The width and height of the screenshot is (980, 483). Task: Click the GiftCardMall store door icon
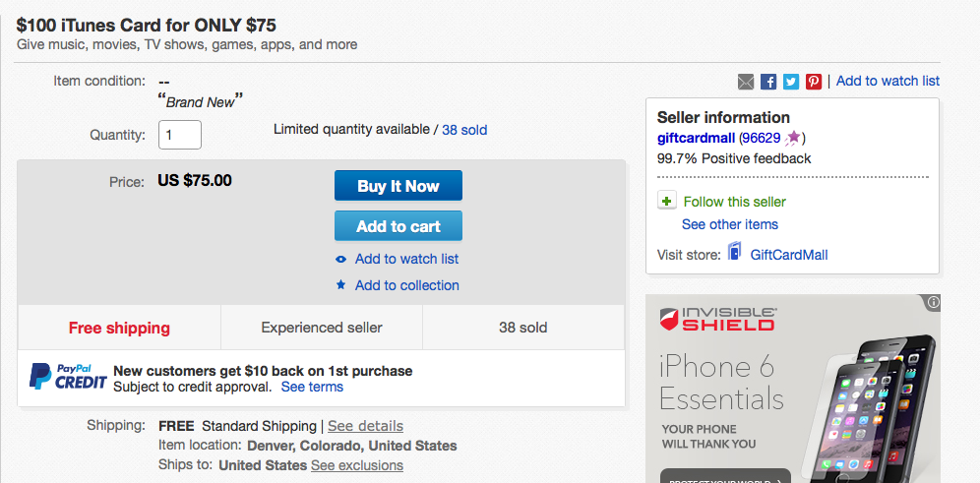coord(735,253)
